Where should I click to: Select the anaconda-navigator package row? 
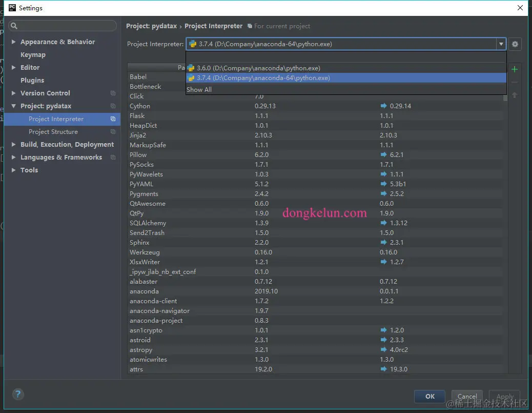coord(316,311)
